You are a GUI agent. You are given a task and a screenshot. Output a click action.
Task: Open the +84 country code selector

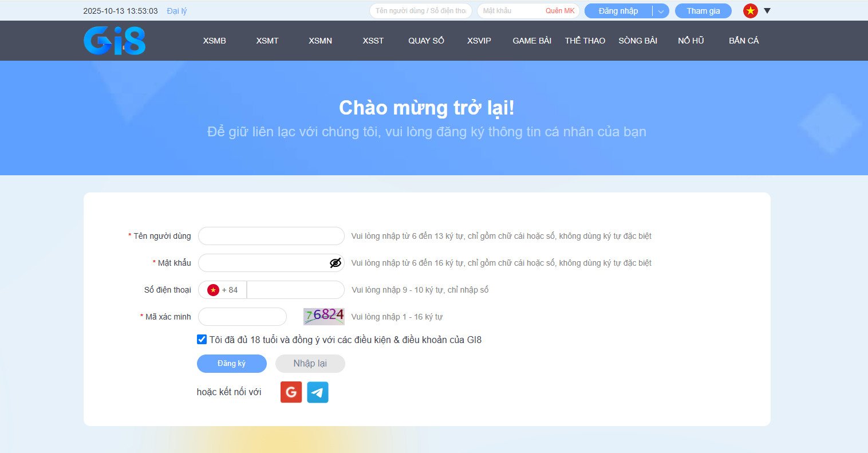coord(223,290)
